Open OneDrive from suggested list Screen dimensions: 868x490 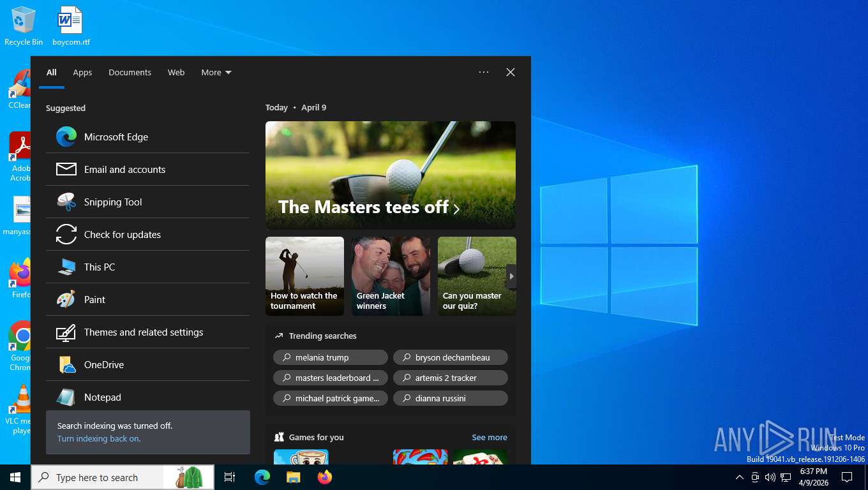pos(147,365)
